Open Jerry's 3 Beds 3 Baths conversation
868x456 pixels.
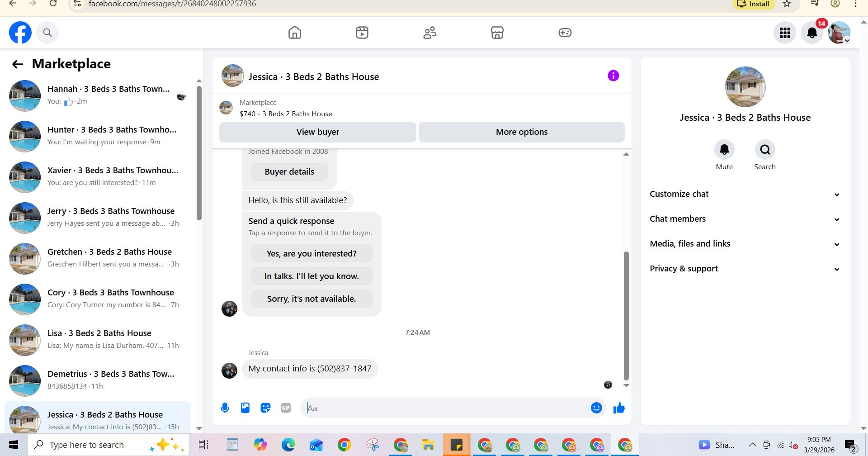(97, 218)
